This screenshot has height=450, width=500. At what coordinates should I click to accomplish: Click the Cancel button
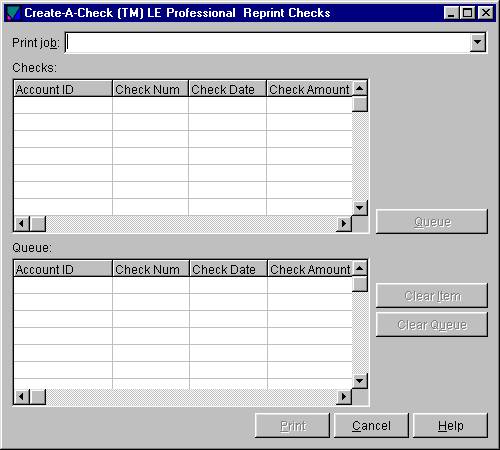[371, 425]
